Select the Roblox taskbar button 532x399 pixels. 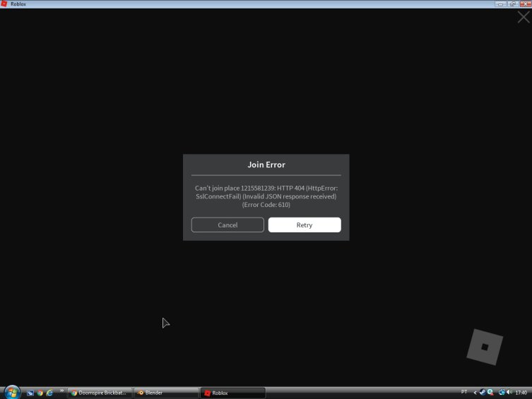pyautogui.click(x=232, y=393)
